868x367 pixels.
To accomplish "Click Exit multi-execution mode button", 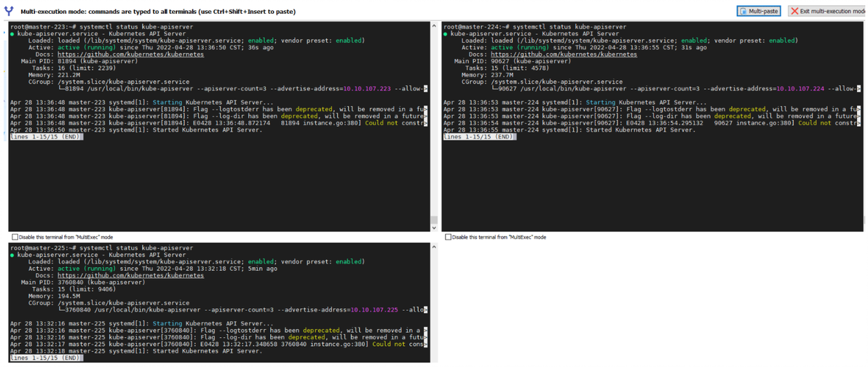I will pyautogui.click(x=828, y=10).
